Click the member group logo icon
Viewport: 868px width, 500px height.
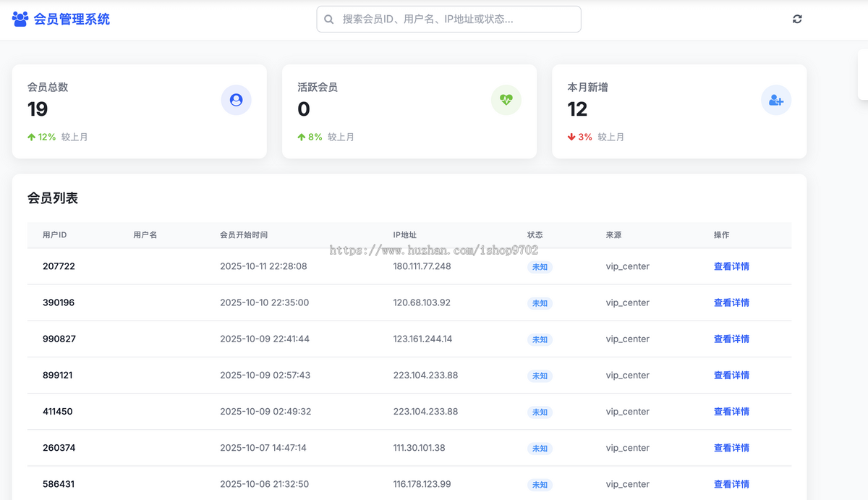click(20, 19)
